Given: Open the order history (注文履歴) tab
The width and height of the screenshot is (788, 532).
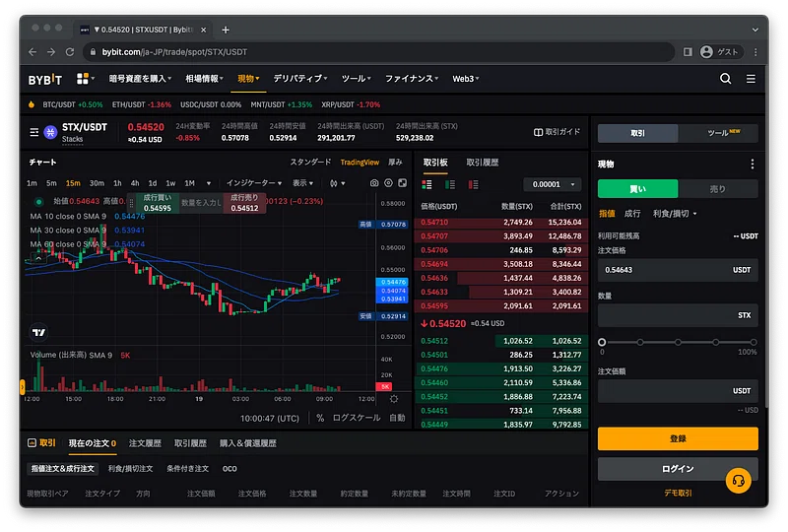Looking at the screenshot, I should pos(145,443).
